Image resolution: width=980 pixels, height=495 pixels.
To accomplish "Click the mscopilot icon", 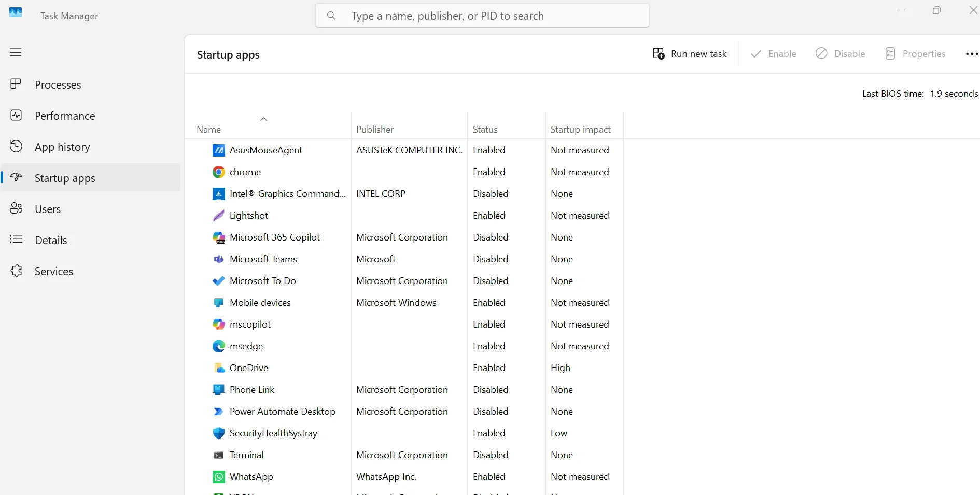I will [219, 324].
